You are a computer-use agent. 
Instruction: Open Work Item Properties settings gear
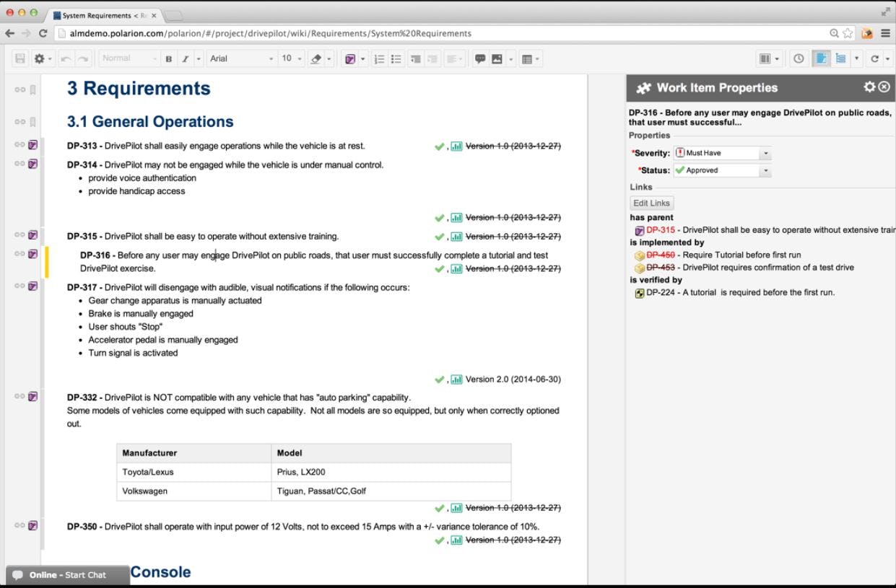tap(869, 87)
